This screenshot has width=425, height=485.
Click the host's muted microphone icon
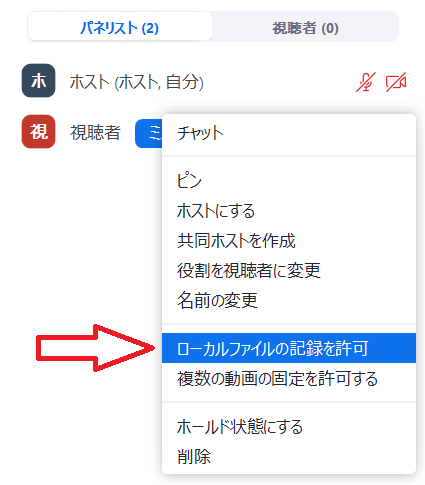click(x=366, y=82)
